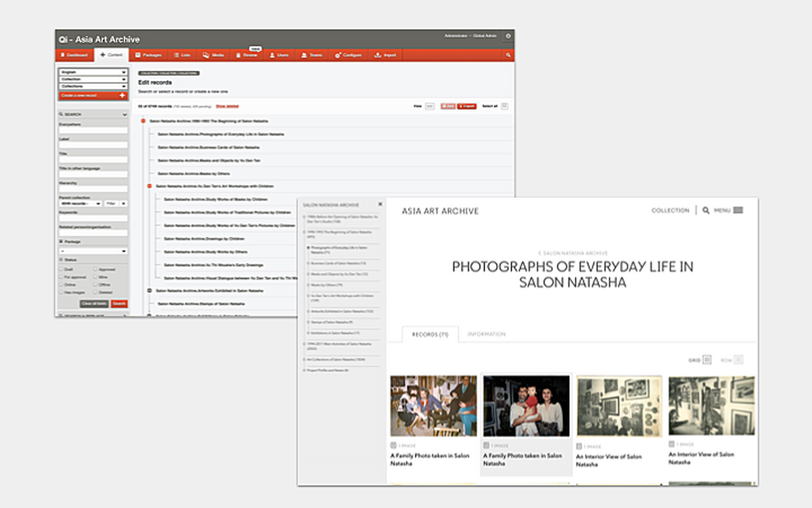Switch to the Dashboard tab

[74, 55]
